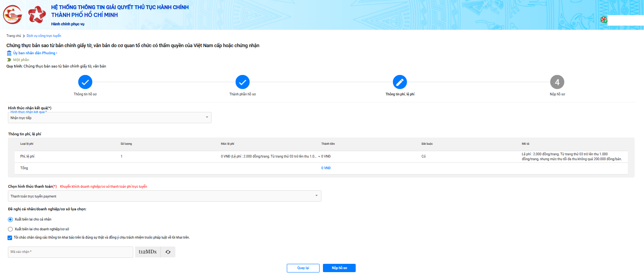The image size is (644, 274).
Task: Select 'Xuất biên lai cho cá nhân' radio
Action: pyautogui.click(x=11, y=219)
